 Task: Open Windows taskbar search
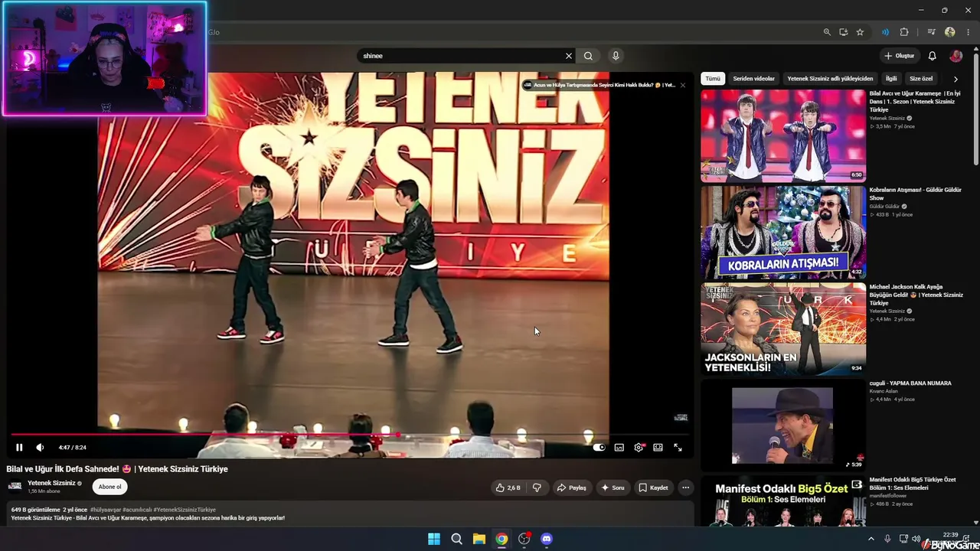[456, 539]
